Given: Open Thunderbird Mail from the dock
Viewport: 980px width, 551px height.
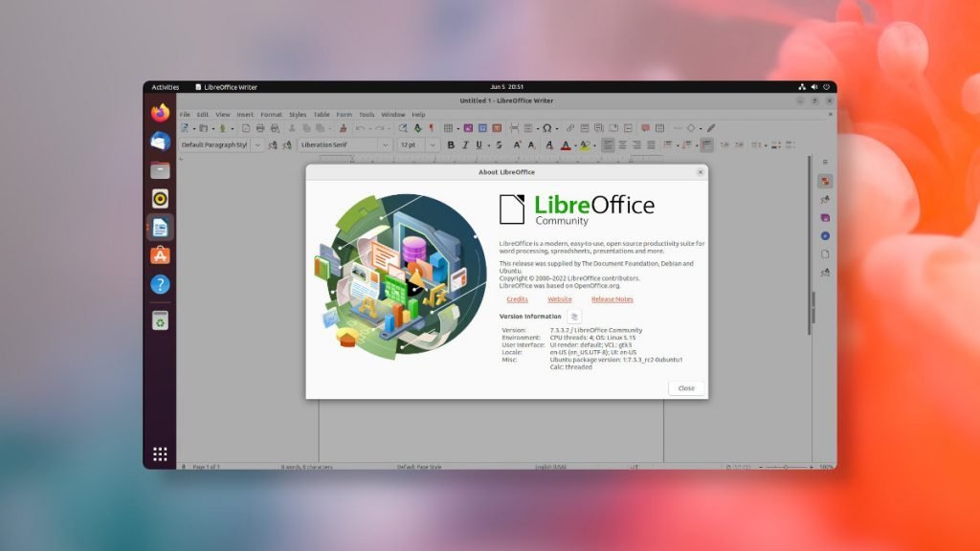Looking at the screenshot, I should point(160,142).
